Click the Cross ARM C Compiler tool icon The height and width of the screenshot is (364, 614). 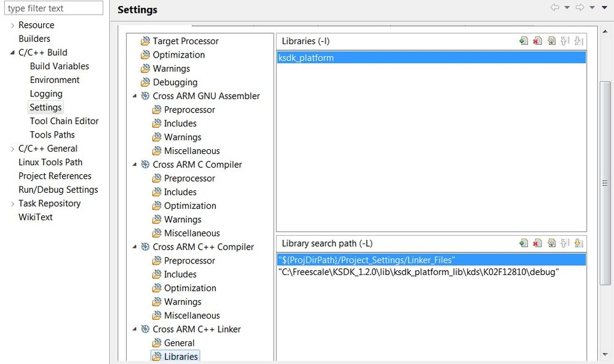pyautogui.click(x=145, y=165)
